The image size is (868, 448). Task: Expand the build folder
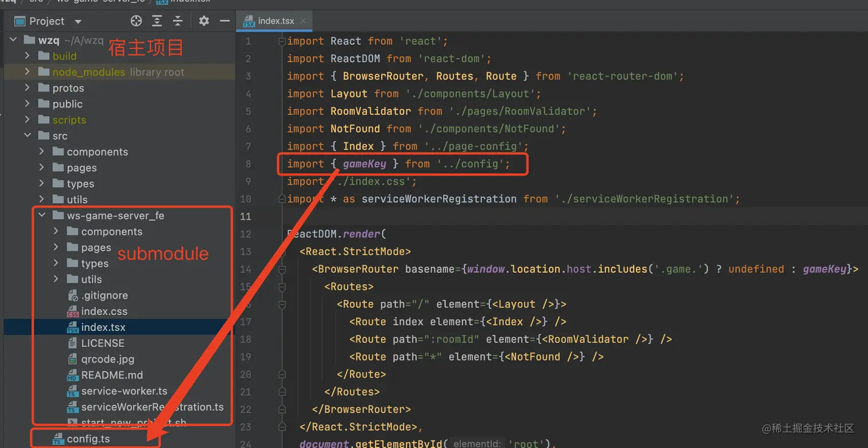27,56
